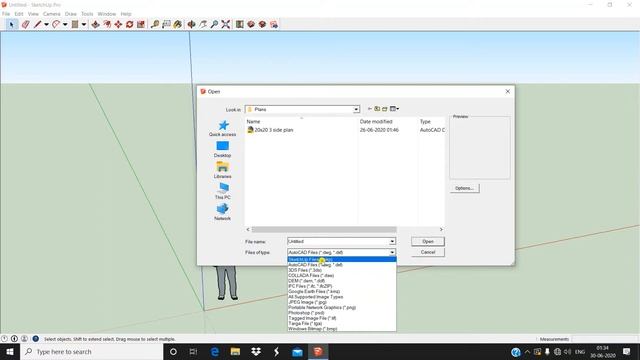Screen dimensions: 640x360
Task: Open the 3D Warehouse toolbar icon
Action: [x=251, y=24]
